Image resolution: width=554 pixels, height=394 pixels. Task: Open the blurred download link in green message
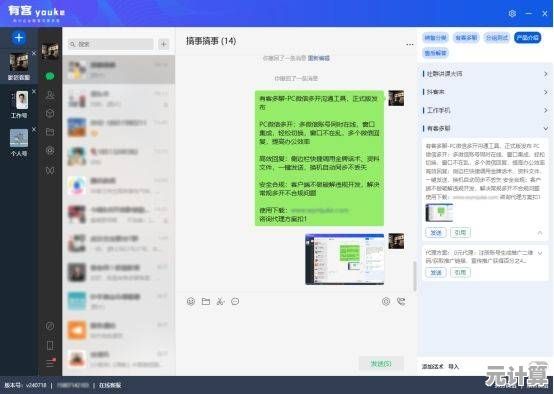click(319, 210)
